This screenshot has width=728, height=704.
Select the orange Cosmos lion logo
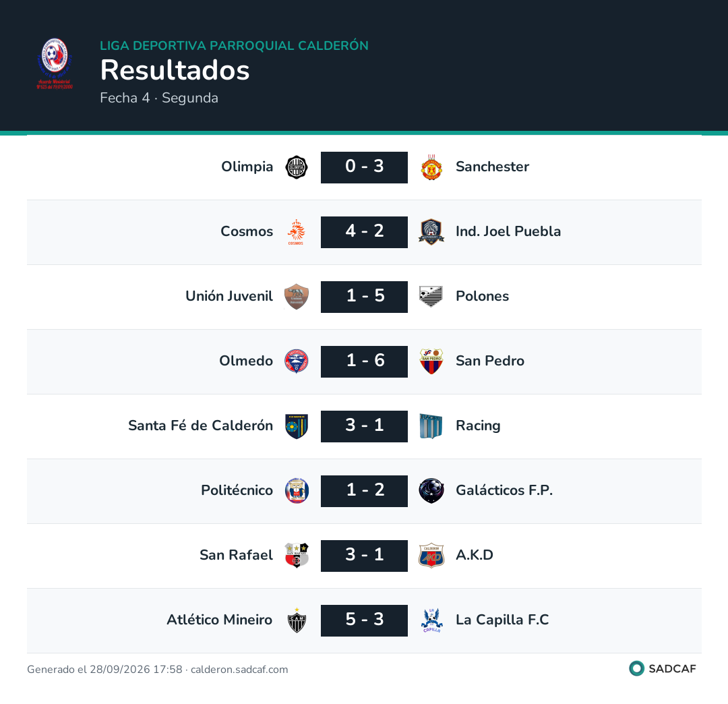pyautogui.click(x=296, y=232)
